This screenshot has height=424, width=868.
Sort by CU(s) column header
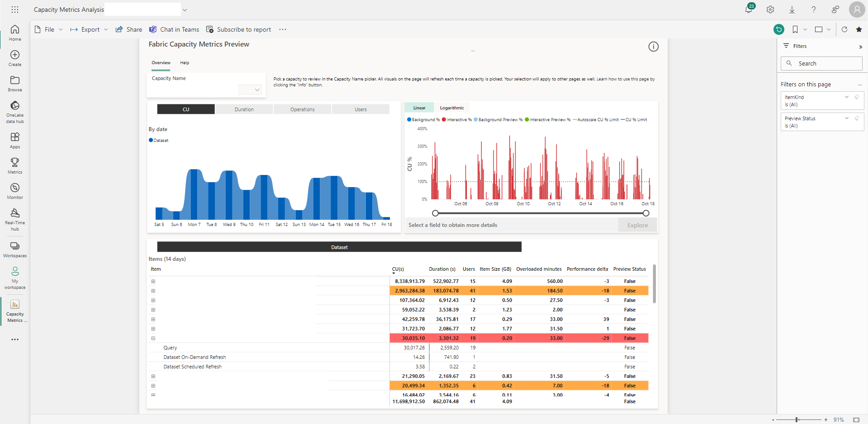[x=398, y=269]
